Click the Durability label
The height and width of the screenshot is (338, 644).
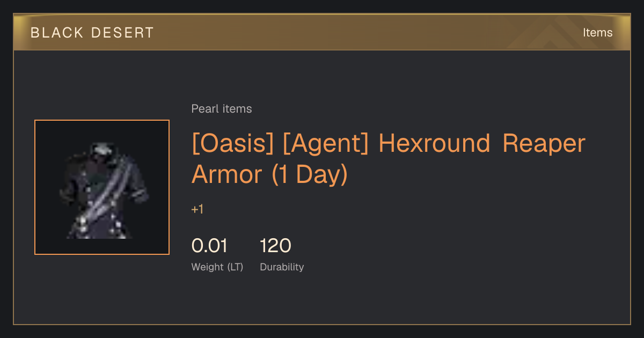[x=282, y=267]
